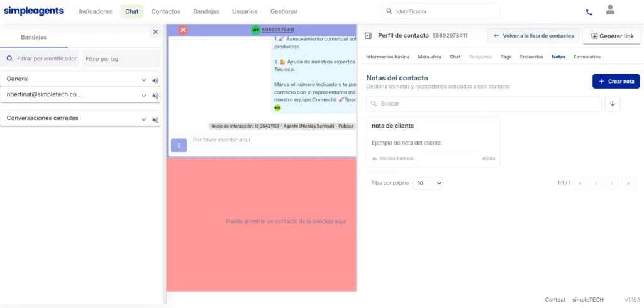The height and width of the screenshot is (308, 644).
Task: Click the Crear nota button
Action: tap(616, 81)
